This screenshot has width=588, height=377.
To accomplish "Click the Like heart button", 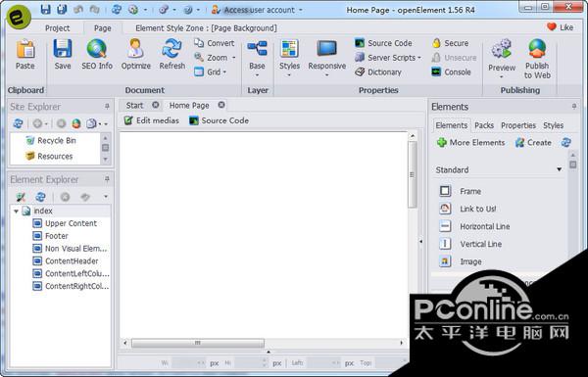I will [560, 27].
